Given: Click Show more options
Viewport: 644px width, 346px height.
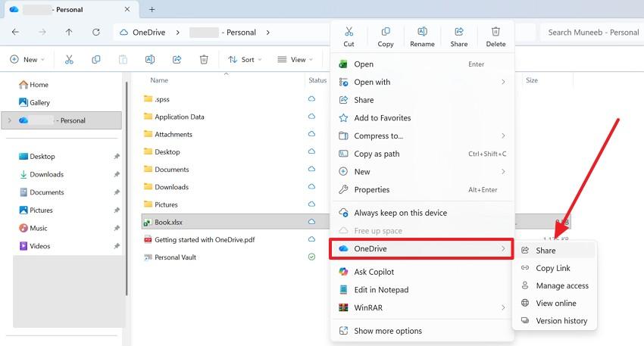Looking at the screenshot, I should point(422,331).
